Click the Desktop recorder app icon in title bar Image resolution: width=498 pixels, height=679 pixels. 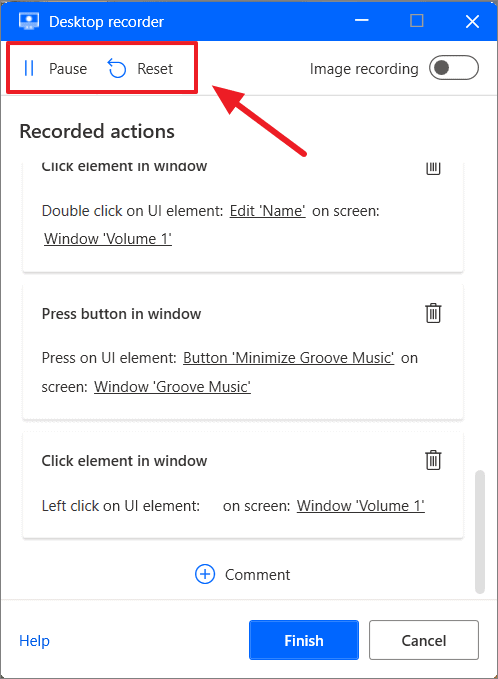29,21
